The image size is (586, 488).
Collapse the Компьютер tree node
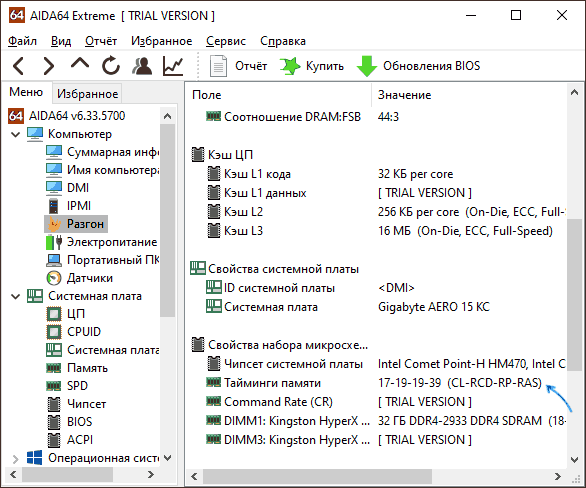[15, 134]
